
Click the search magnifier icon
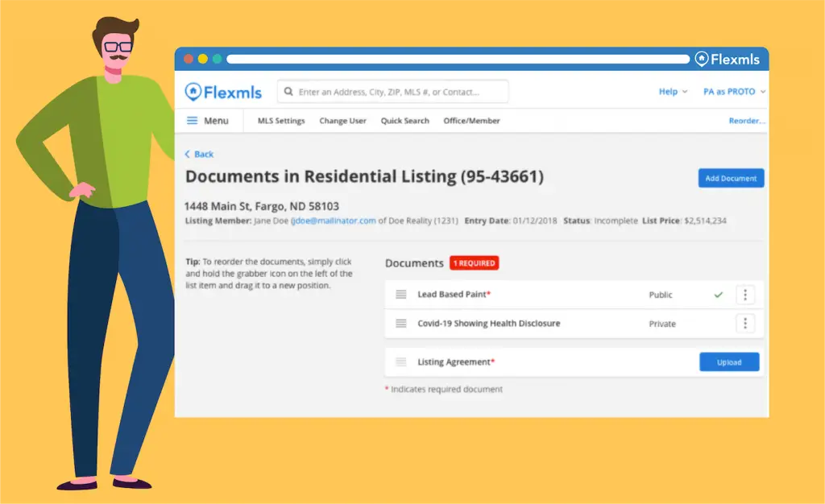pos(288,92)
